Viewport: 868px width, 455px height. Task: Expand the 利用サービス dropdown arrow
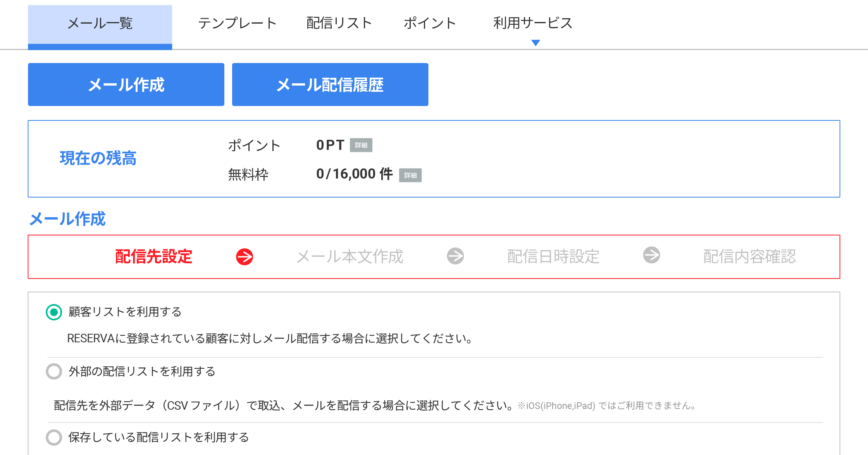tap(536, 43)
